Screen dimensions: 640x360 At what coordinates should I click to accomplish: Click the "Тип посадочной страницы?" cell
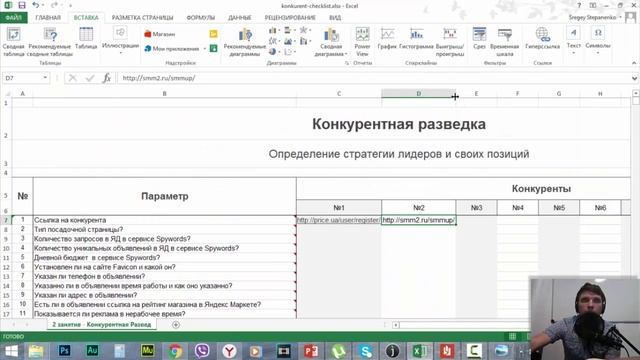coord(164,229)
